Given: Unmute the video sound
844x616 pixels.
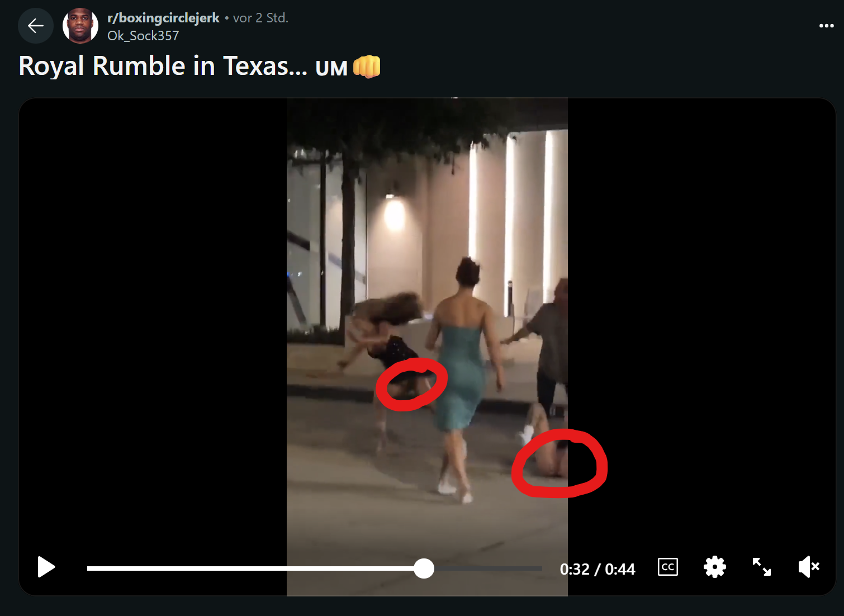Looking at the screenshot, I should click(x=809, y=567).
